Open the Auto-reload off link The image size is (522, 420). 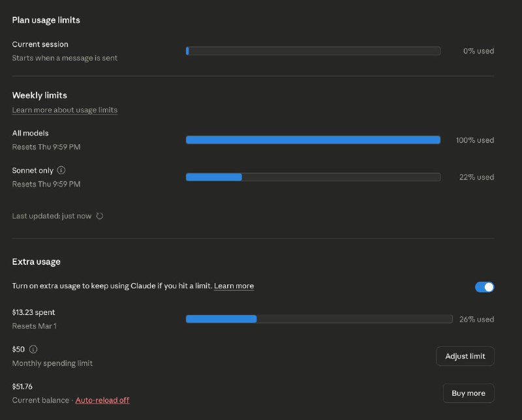pyautogui.click(x=102, y=400)
